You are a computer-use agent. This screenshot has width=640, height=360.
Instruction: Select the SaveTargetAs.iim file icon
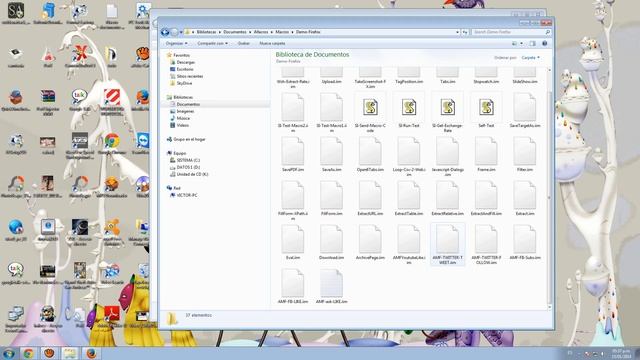(x=524, y=107)
